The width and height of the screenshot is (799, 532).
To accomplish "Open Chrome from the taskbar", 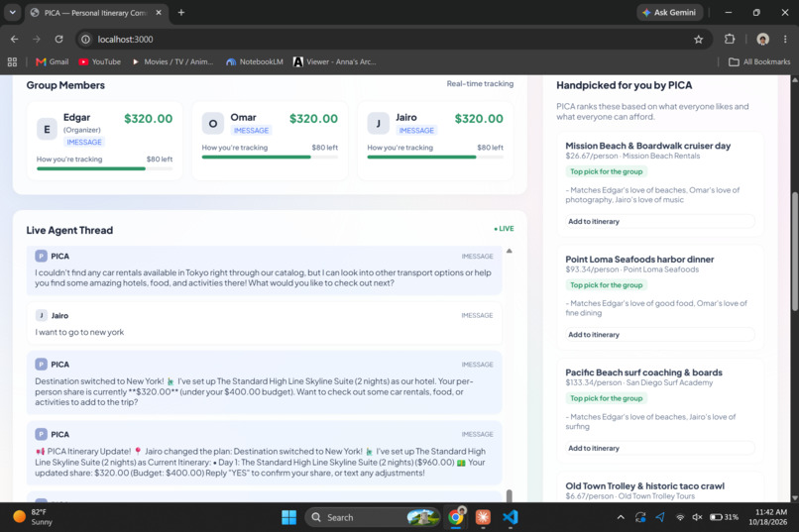I will (456, 518).
